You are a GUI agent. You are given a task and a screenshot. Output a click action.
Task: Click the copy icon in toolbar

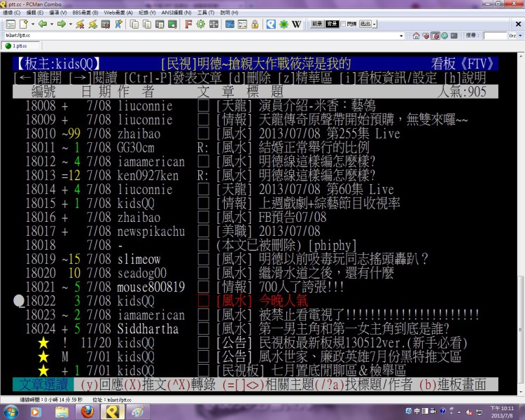click(134, 24)
